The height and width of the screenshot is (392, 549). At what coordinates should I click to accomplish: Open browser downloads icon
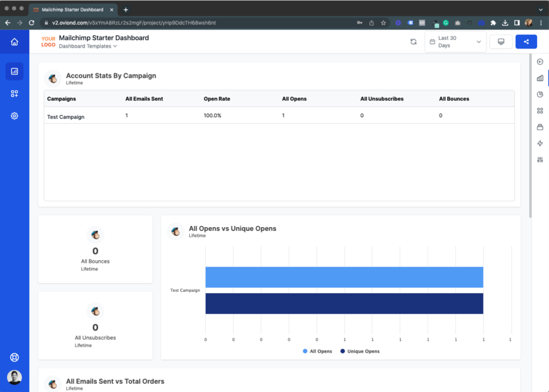pyautogui.click(x=505, y=22)
